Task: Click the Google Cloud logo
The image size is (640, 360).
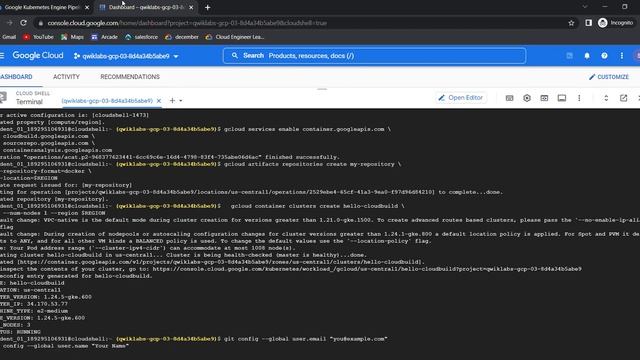Action: [38, 56]
